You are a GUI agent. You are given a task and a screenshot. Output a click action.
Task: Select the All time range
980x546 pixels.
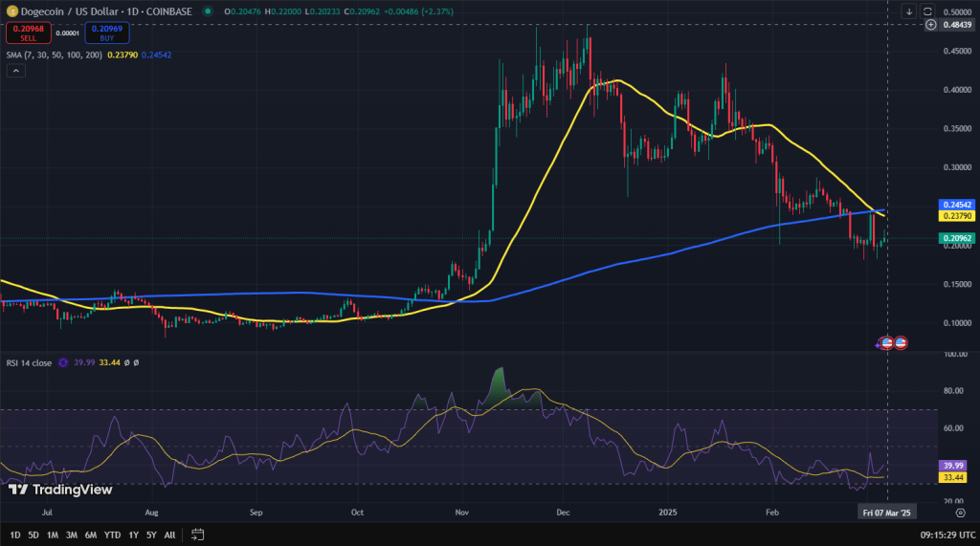coord(169,535)
